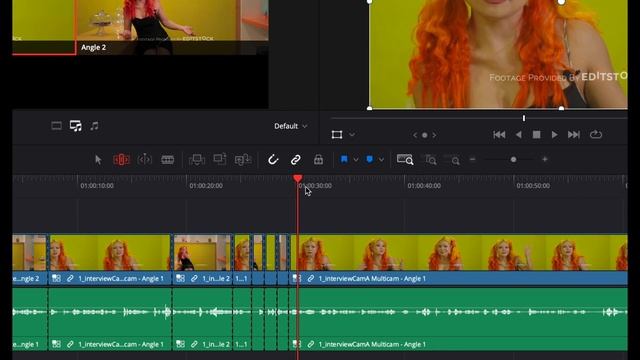This screenshot has height=360, width=640.
Task: Select audio-only multicam mode
Action: (x=94, y=126)
